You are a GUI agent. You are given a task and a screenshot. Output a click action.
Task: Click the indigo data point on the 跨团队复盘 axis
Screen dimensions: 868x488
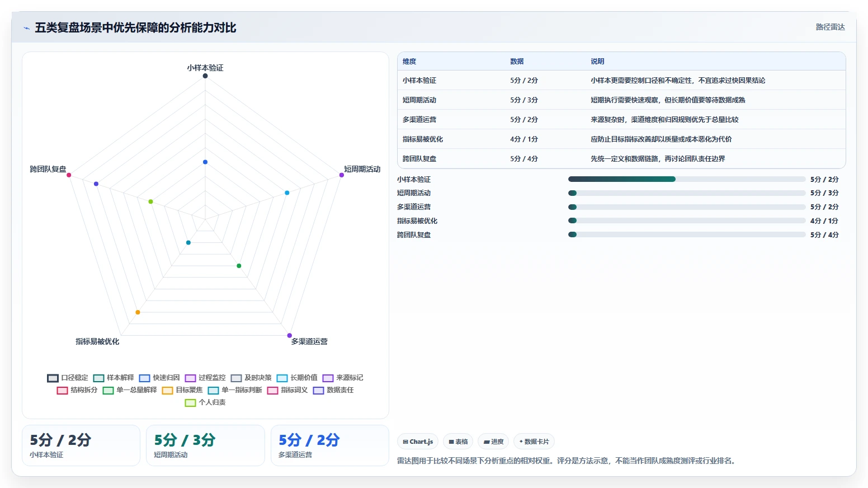click(96, 184)
